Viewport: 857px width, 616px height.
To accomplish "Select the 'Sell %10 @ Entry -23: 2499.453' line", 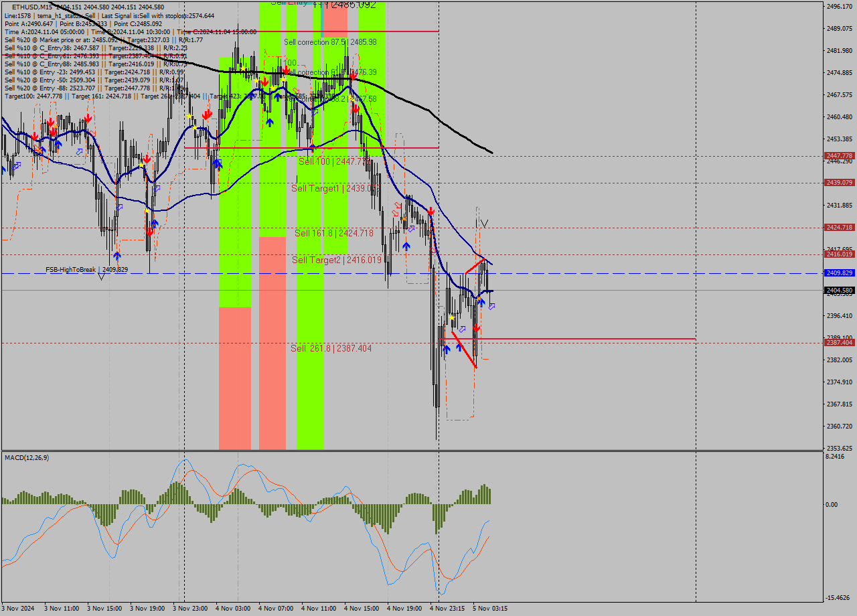I will 94,72.
